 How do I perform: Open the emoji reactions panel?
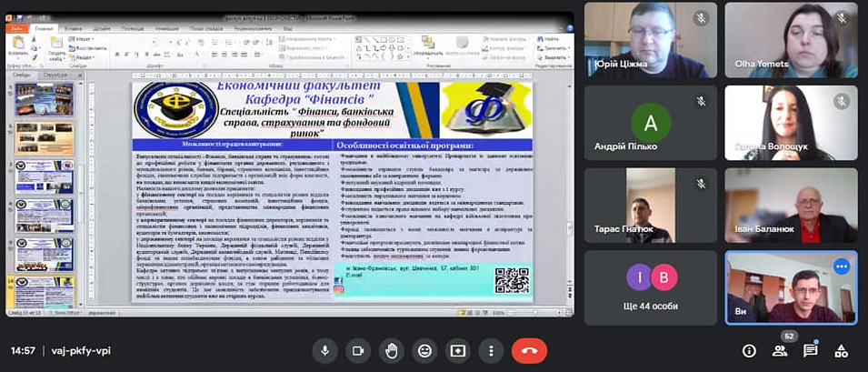[x=424, y=350]
